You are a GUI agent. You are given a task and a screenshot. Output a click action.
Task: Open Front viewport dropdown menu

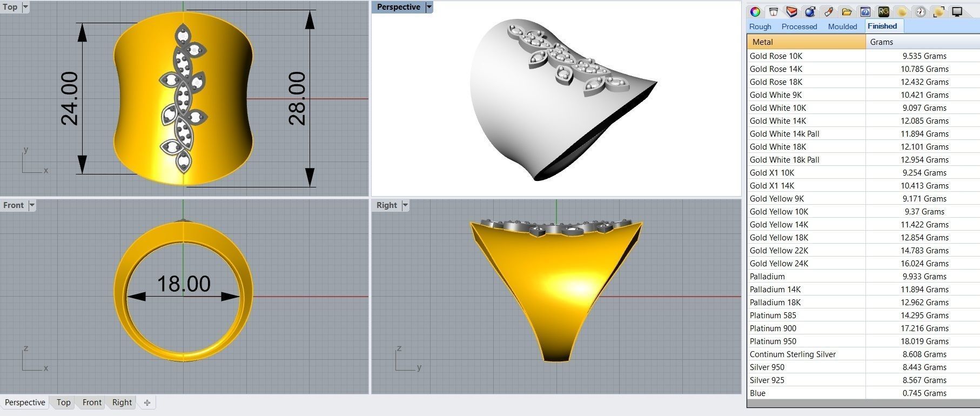(x=32, y=205)
